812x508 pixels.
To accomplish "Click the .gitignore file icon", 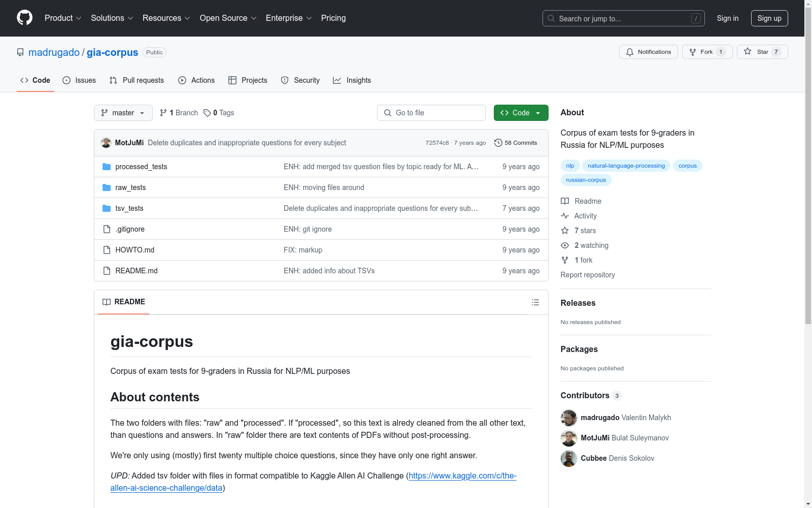I will (x=107, y=229).
